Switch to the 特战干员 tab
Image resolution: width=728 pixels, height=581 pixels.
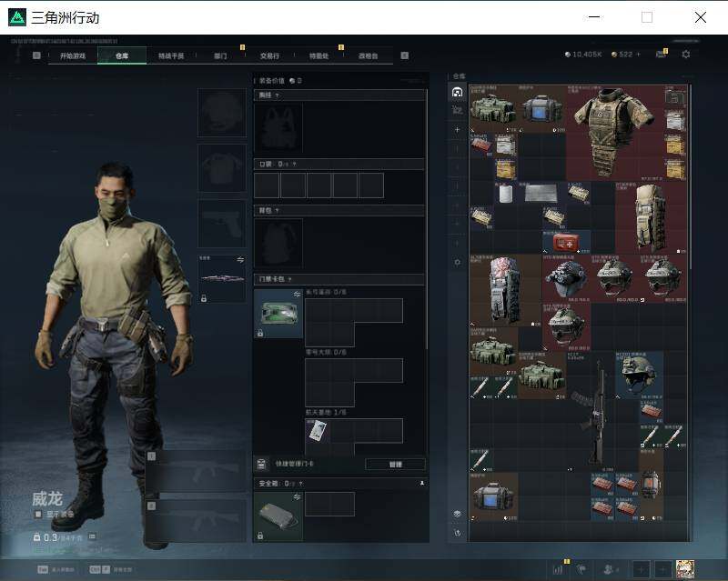click(x=171, y=55)
